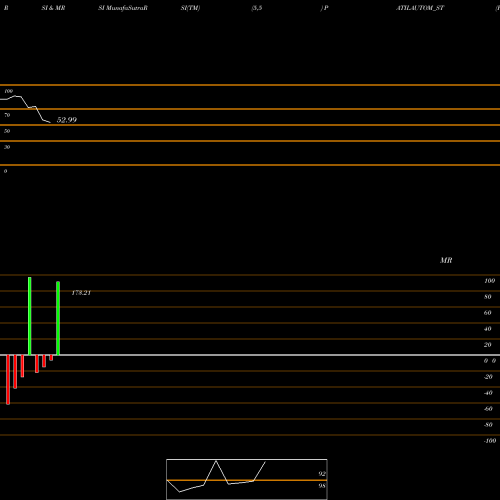This screenshot has height=500, width=500.
Task: Open the mini preview chart at bottom
Action: 247,479
